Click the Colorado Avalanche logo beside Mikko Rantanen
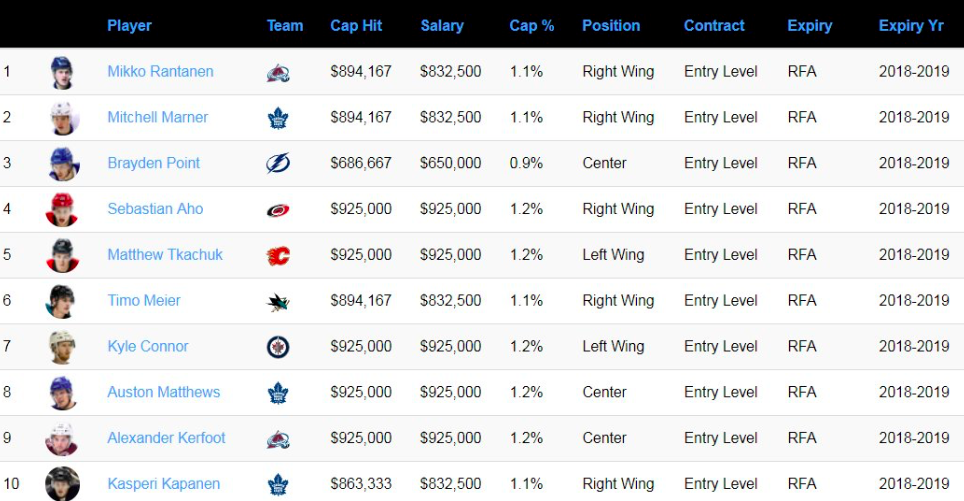Viewport: 964px width, 501px height. tap(278, 72)
